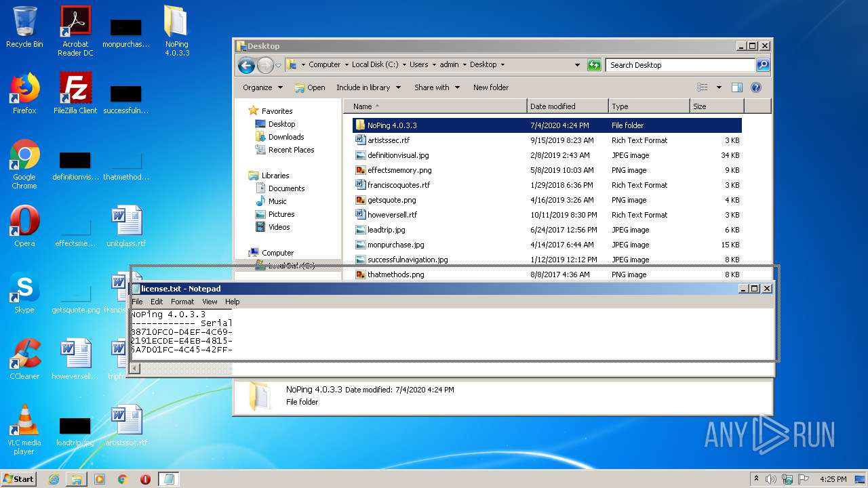The width and height of the screenshot is (868, 488).
Task: Expand address bar history dropdown
Action: pyautogui.click(x=577, y=65)
